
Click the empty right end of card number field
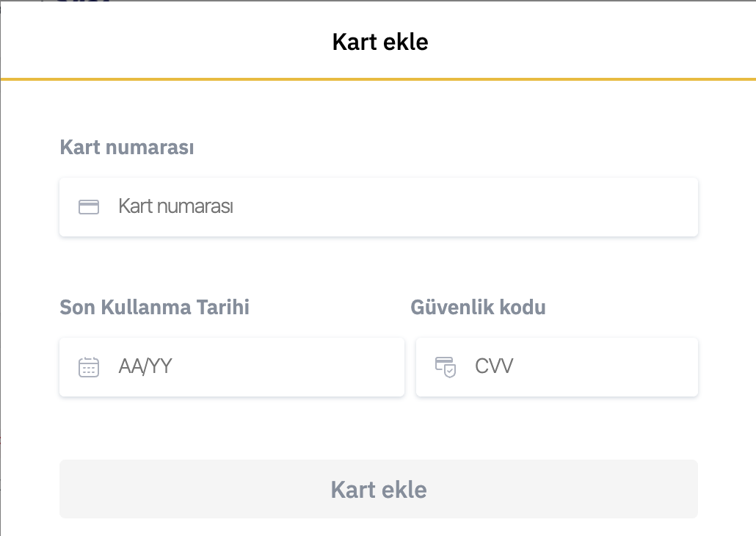click(x=646, y=207)
